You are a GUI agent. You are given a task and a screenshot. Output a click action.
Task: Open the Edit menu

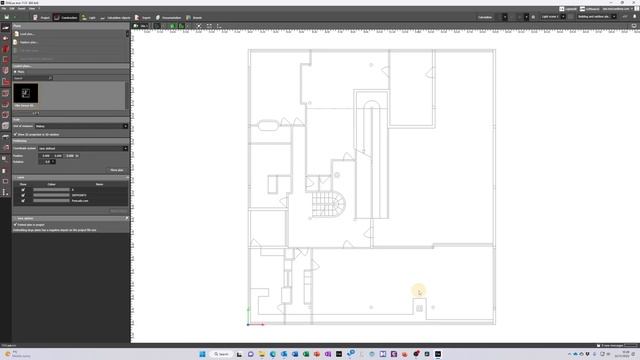click(12, 9)
